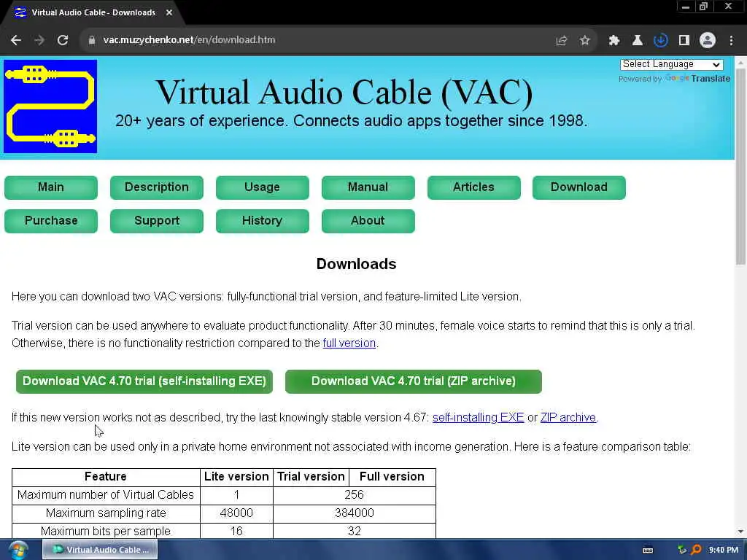
Task: Open the profile avatar icon
Action: pos(708,41)
